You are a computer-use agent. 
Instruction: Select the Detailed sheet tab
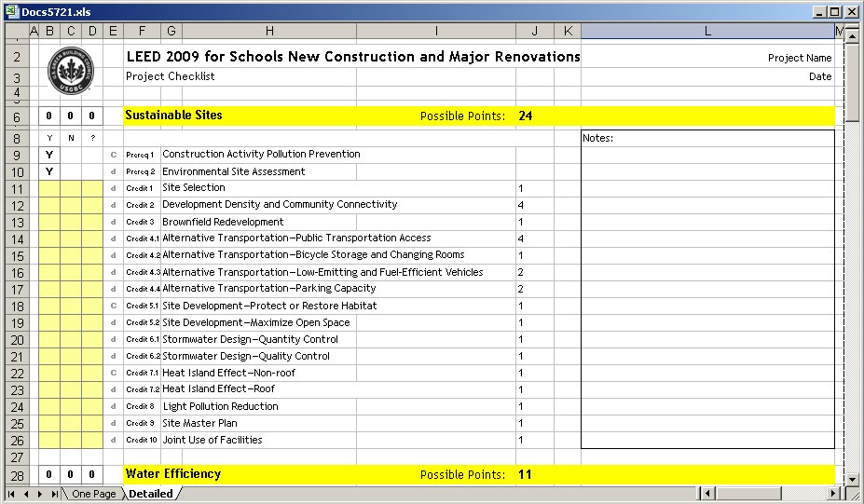(151, 494)
